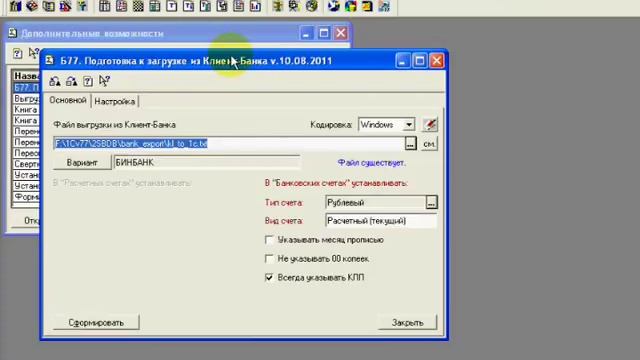The height and width of the screenshot is (360, 640).
Task: Click the green tree-shaped icon in top toolbar
Action: coord(82,6)
